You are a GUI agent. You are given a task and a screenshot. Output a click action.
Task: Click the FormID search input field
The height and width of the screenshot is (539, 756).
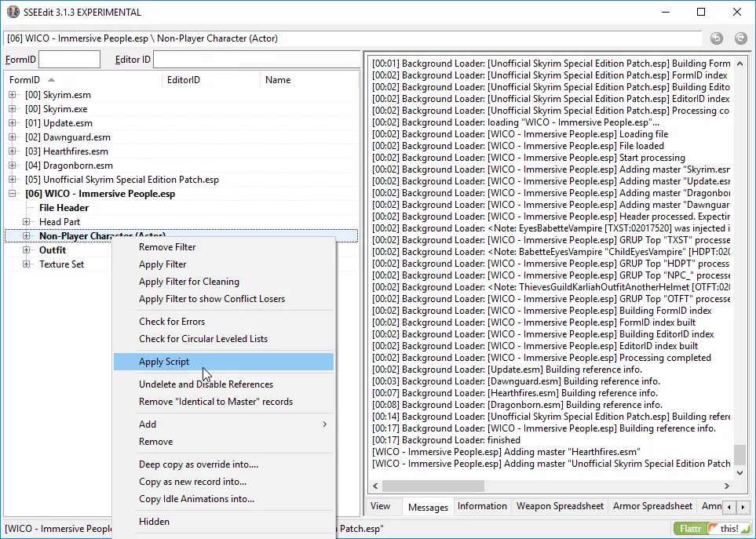click(x=69, y=60)
